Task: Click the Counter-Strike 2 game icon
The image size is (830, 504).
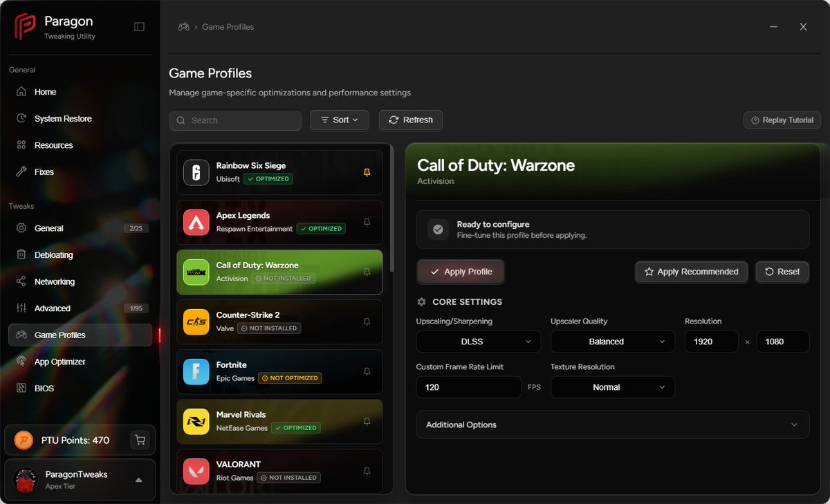Action: pos(196,321)
